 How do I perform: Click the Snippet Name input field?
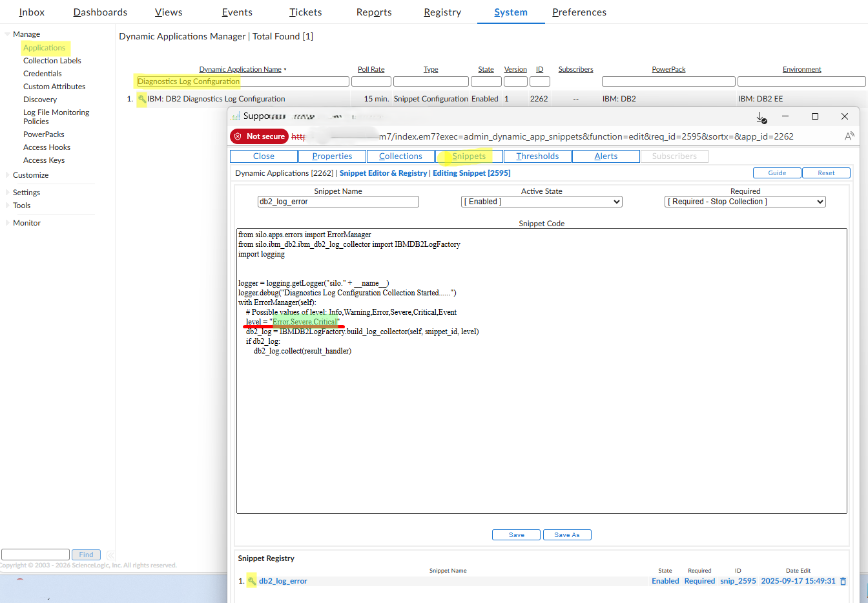(338, 202)
